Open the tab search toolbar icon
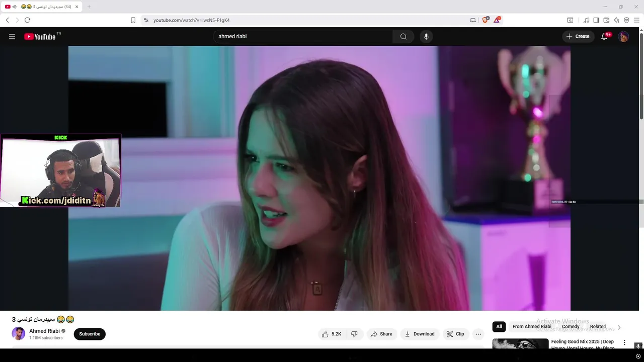 [x=570, y=20]
